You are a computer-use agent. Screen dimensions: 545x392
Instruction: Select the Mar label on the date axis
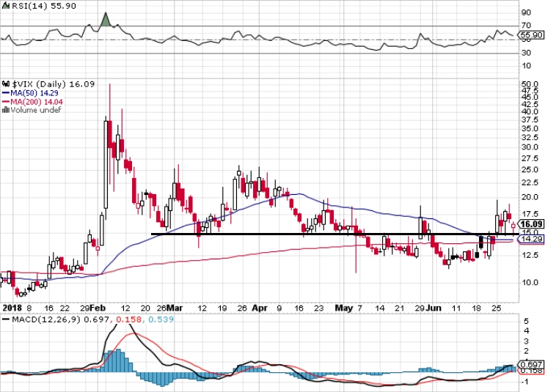(x=175, y=308)
